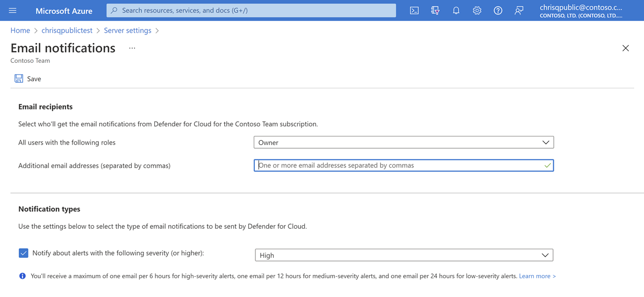The height and width of the screenshot is (297, 644).
Task: Open the ellipsis More options menu
Action: [132, 48]
